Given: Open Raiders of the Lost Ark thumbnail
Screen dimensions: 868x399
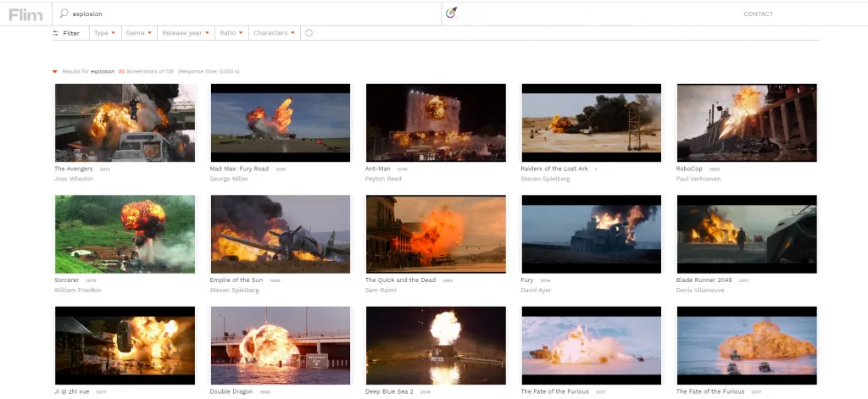Looking at the screenshot, I should pos(592,123).
